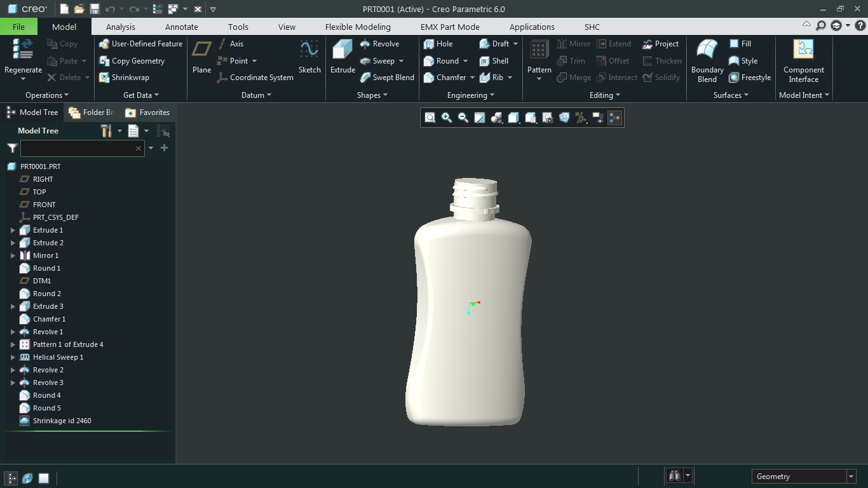Select the Round tool

tap(441, 61)
